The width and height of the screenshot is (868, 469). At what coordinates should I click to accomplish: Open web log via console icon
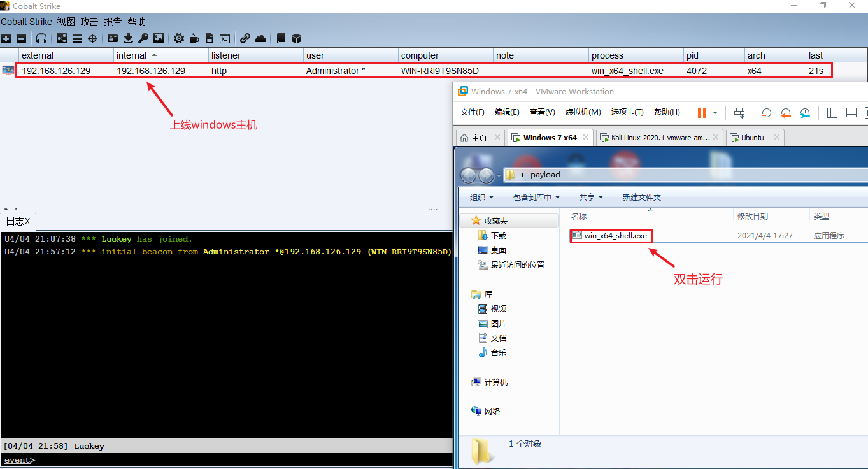224,38
